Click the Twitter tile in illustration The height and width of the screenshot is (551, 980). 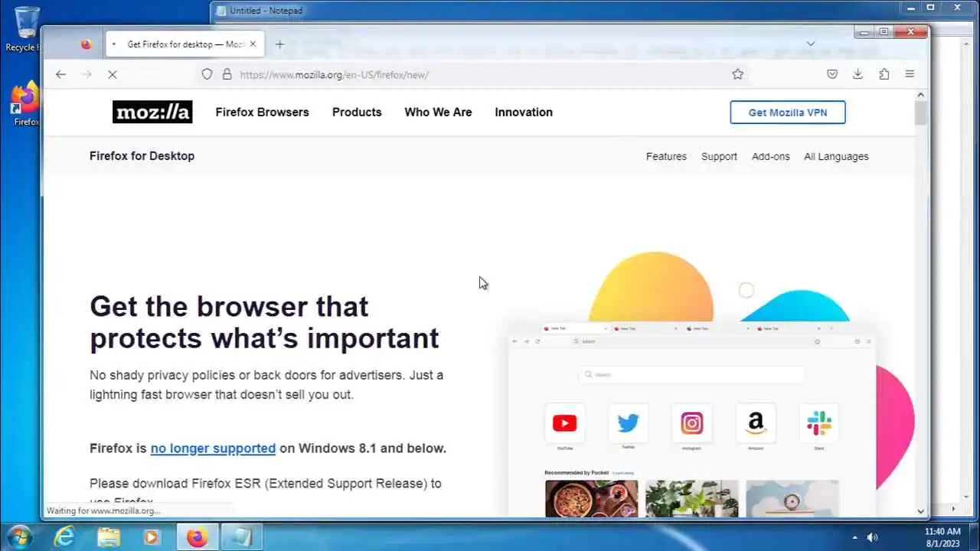coord(628,423)
